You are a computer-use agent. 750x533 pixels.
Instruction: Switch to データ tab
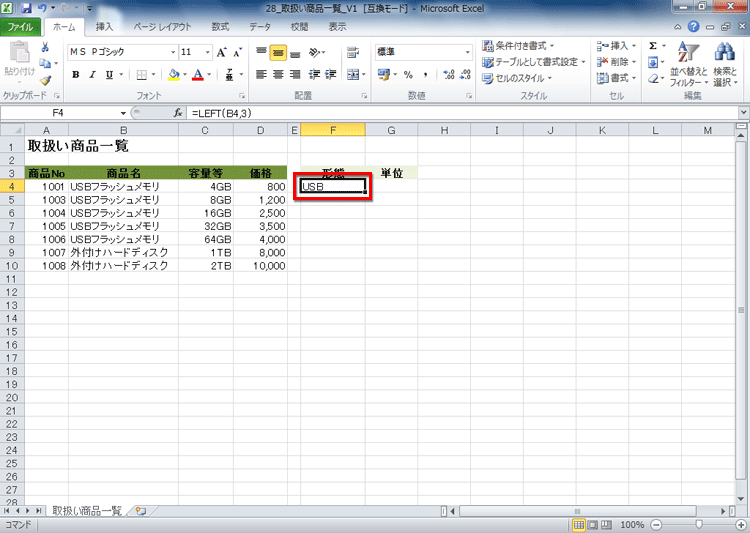point(260,27)
